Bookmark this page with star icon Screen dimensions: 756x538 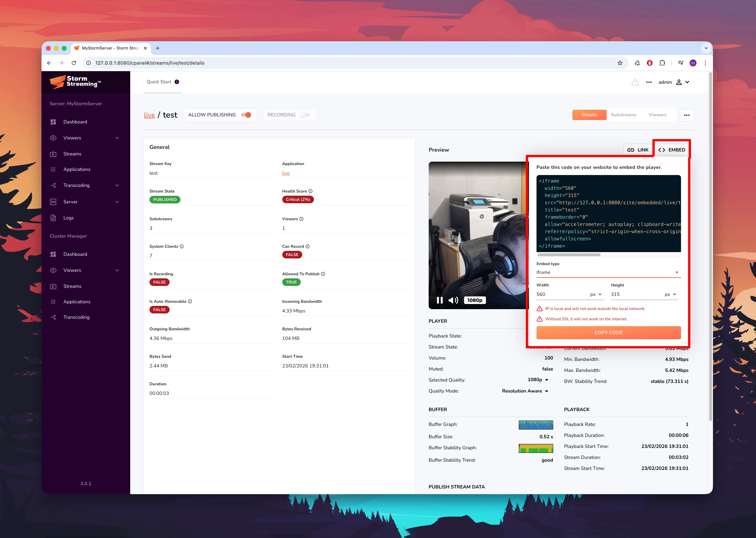tap(620, 63)
